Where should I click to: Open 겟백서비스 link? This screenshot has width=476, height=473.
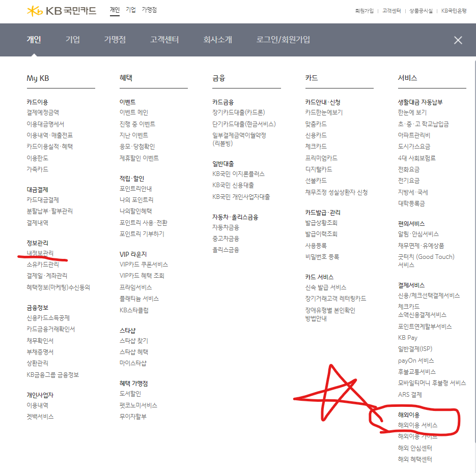point(40,417)
